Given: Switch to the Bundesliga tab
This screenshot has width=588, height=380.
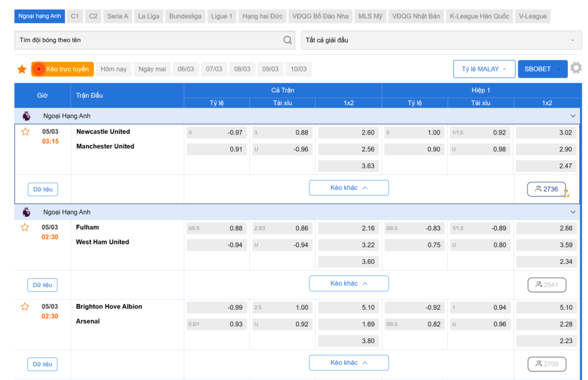Looking at the screenshot, I should tap(185, 16).
